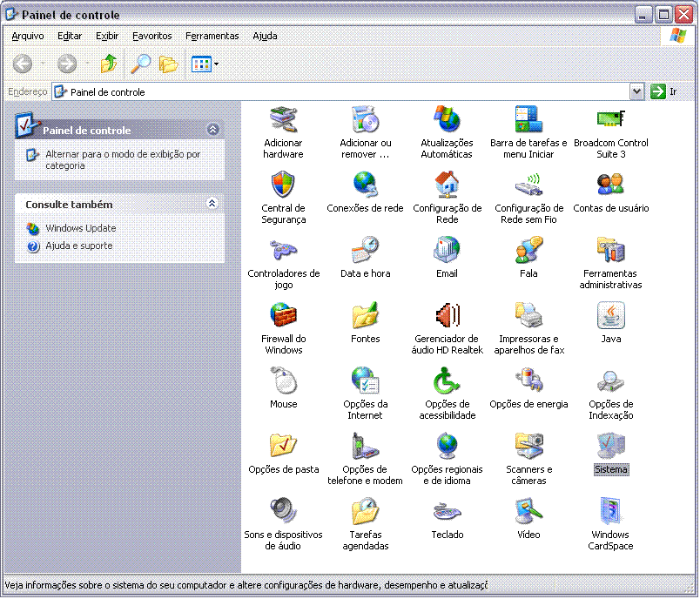Screen dimensions: 700x599
Task: Open the view modes dropdown button
Action: tap(205, 64)
